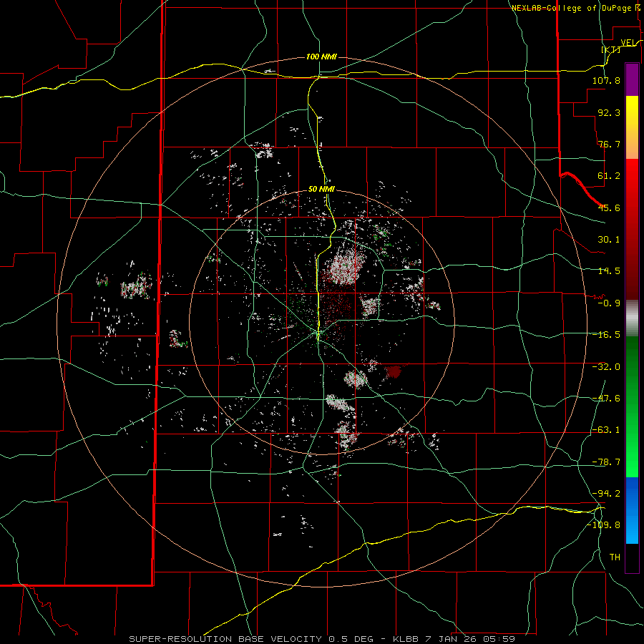Click the -47.6 legend value
This screenshot has width=644, height=644.
click(x=606, y=399)
